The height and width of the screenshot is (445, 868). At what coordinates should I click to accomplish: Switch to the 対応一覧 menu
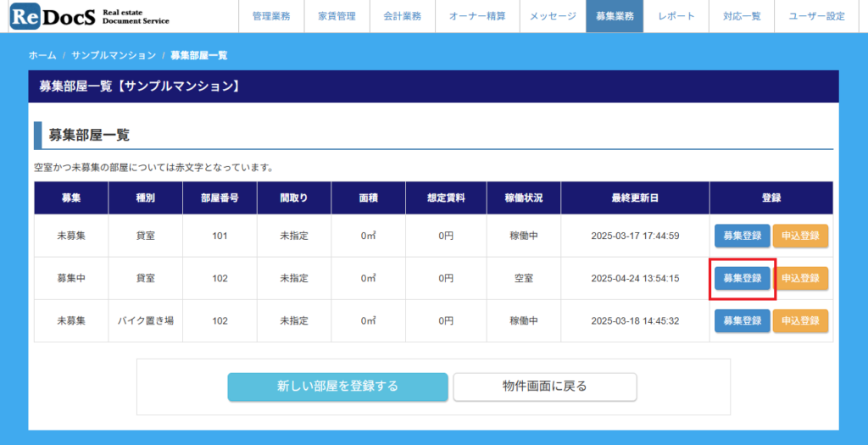click(742, 16)
